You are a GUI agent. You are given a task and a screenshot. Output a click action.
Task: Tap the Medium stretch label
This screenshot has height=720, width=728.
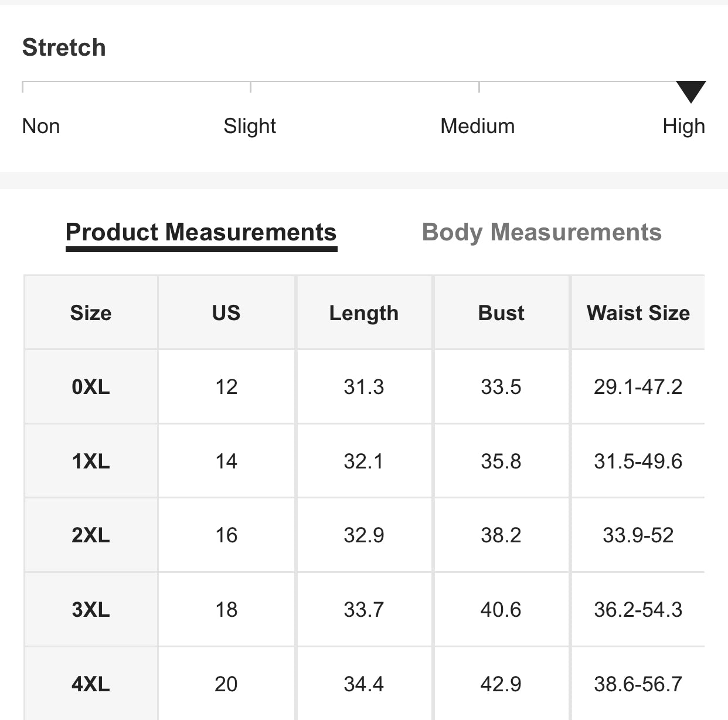pyautogui.click(x=477, y=126)
